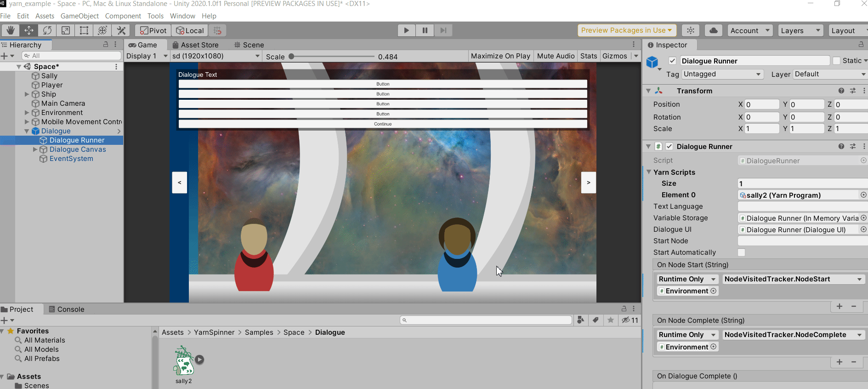868x389 pixels.
Task: Select the Move tool
Action: point(28,30)
